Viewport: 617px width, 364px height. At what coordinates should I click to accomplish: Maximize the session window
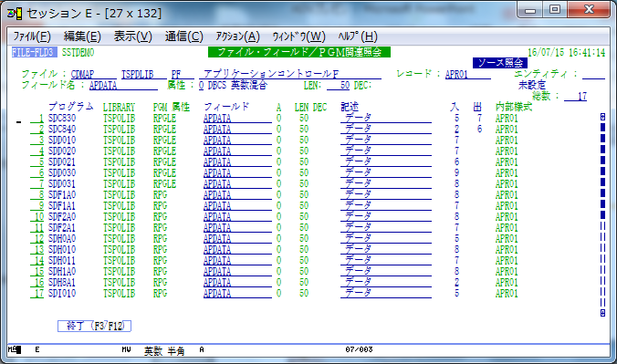555,9
